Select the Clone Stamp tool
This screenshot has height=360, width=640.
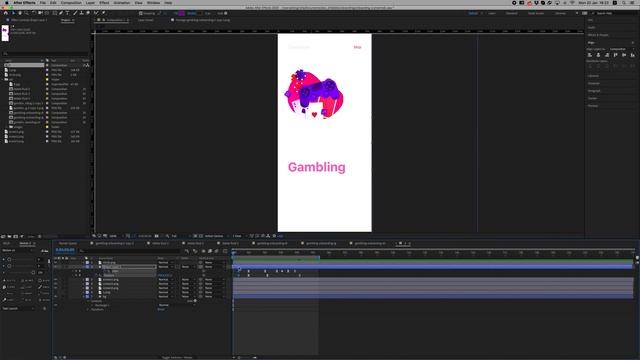(x=81, y=13)
